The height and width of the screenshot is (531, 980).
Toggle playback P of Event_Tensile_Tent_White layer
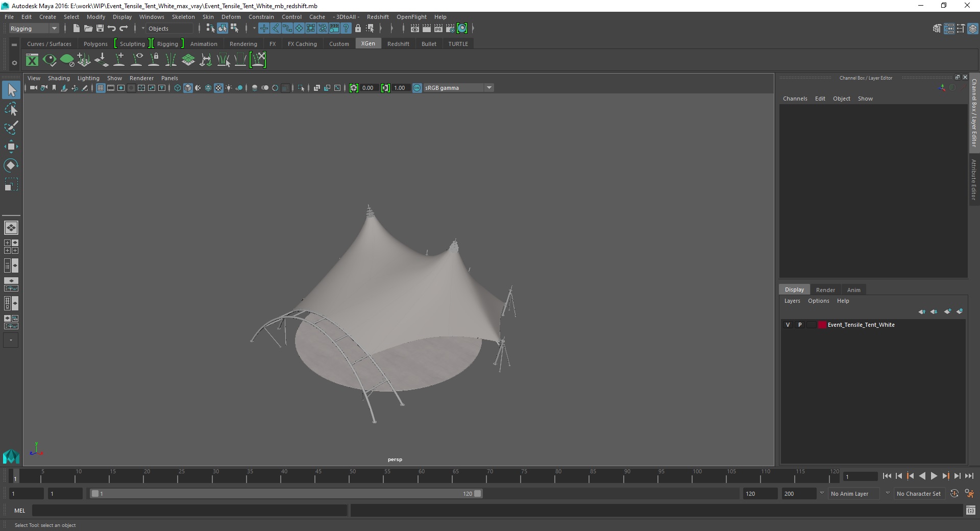tap(800, 325)
